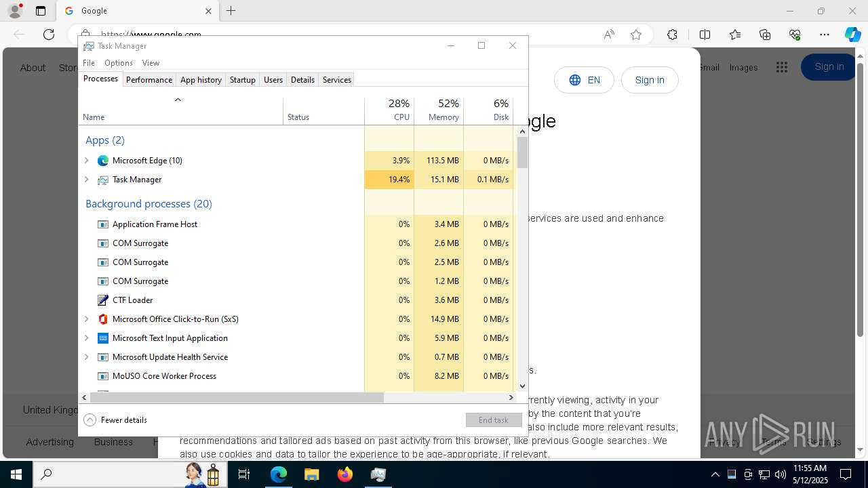Open Task Manager View menu
This screenshot has width=868, height=488.
[x=151, y=62]
